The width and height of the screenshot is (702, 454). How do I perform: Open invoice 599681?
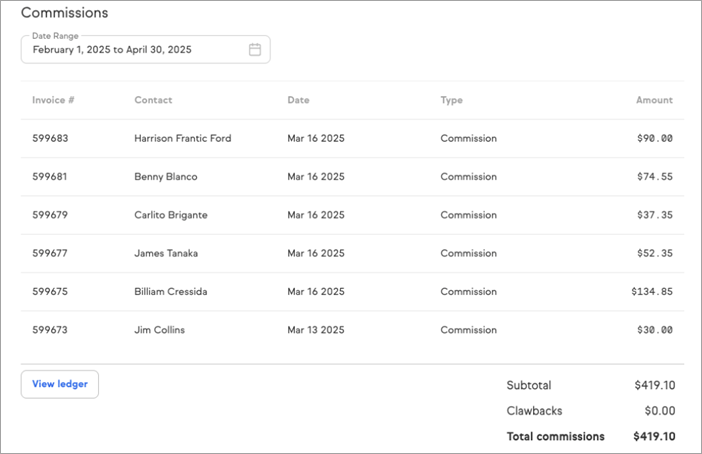tap(50, 177)
